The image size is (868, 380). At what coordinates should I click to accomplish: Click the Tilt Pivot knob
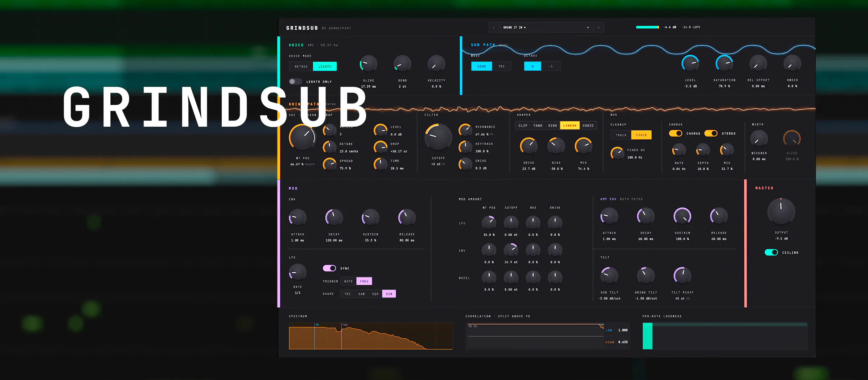pyautogui.click(x=682, y=275)
